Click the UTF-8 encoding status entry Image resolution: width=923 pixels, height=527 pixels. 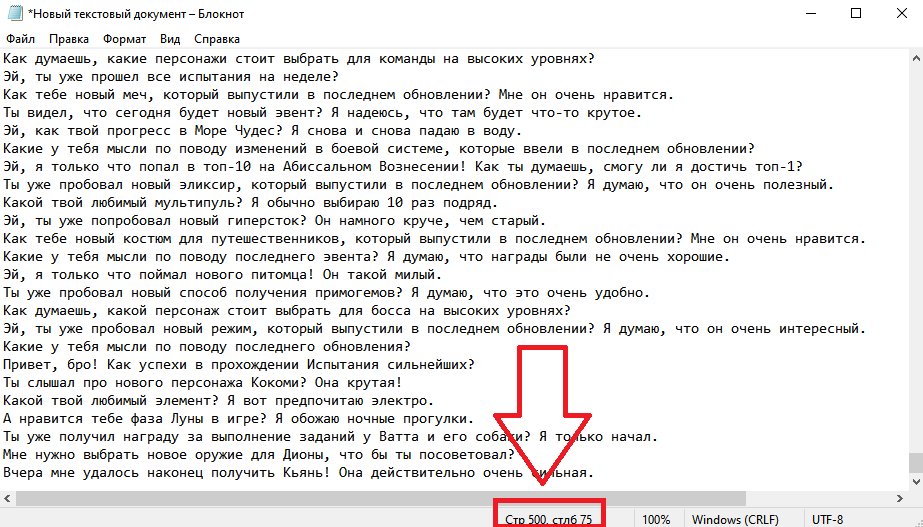[828, 519]
